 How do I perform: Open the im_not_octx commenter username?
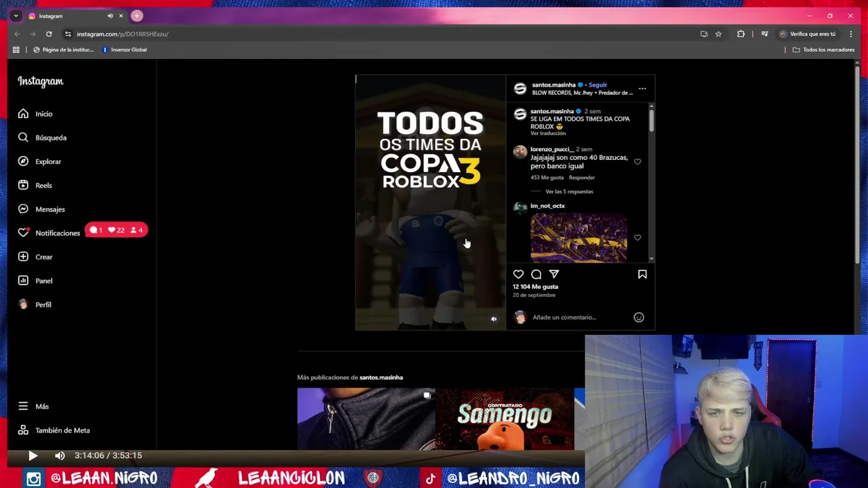[x=547, y=206]
